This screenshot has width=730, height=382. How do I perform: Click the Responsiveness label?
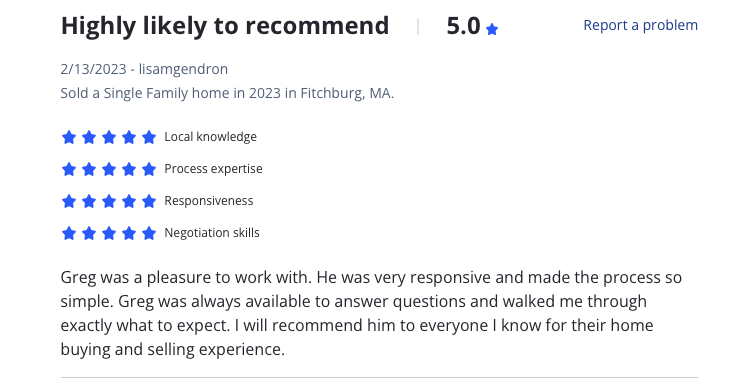coord(209,201)
